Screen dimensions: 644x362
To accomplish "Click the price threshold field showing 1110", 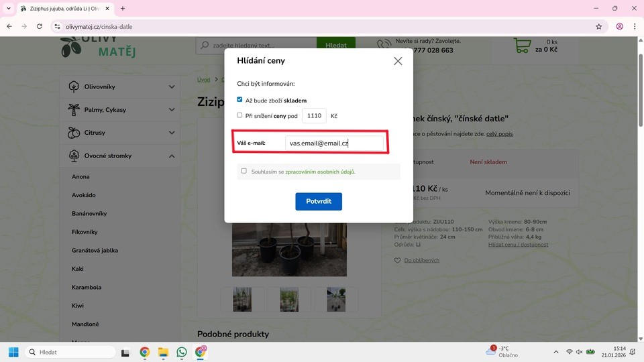I will (314, 116).
